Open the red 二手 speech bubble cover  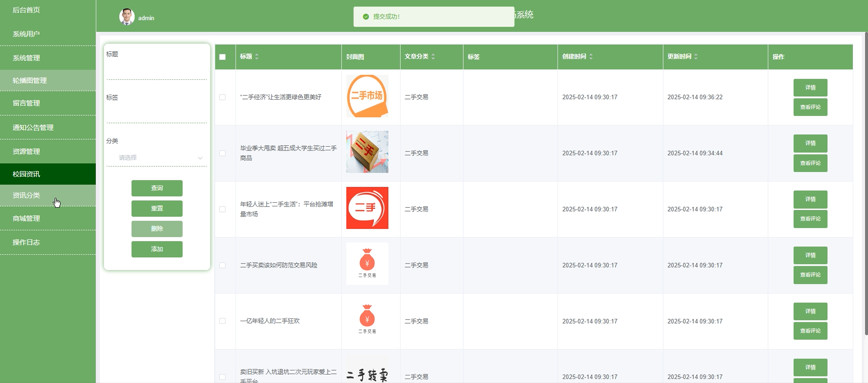[367, 208]
